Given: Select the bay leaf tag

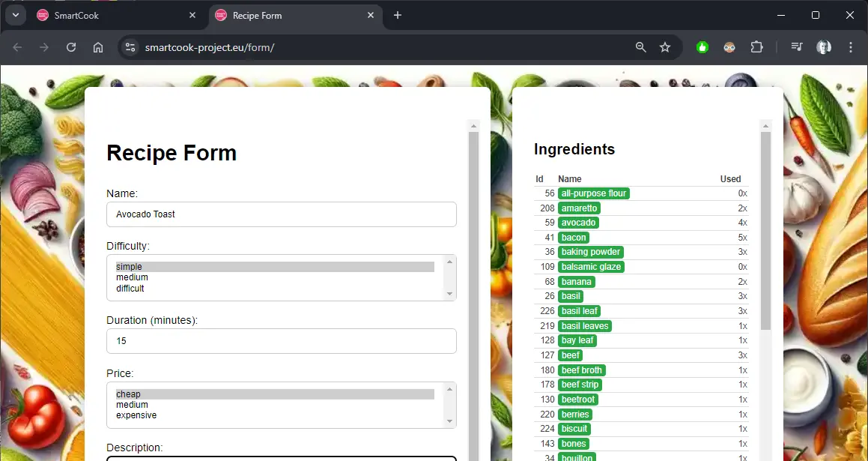Looking at the screenshot, I should (577, 340).
